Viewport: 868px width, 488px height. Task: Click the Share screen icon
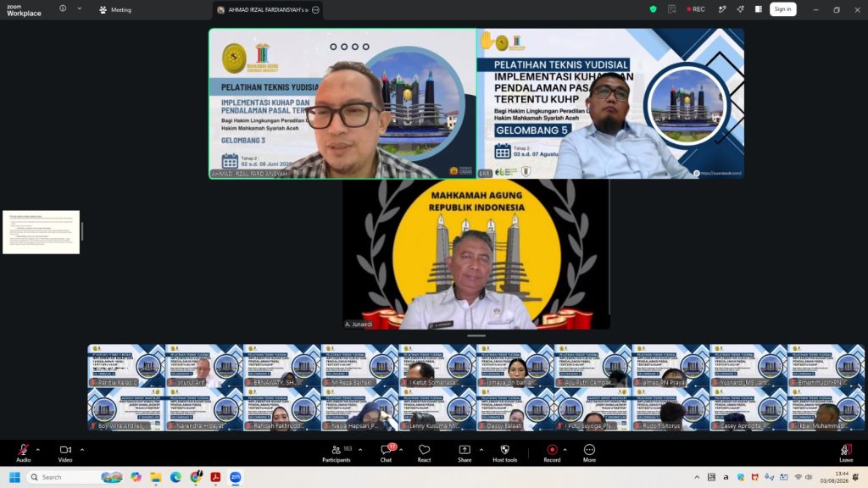pyautogui.click(x=465, y=452)
